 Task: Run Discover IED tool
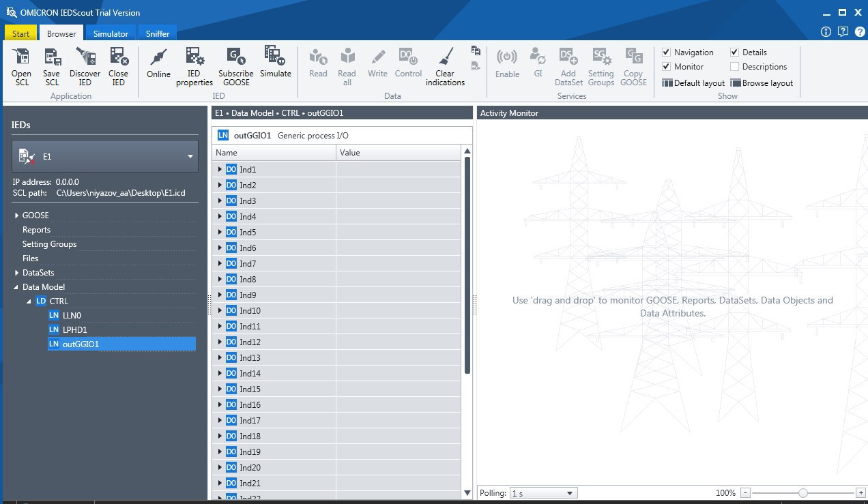coord(85,66)
